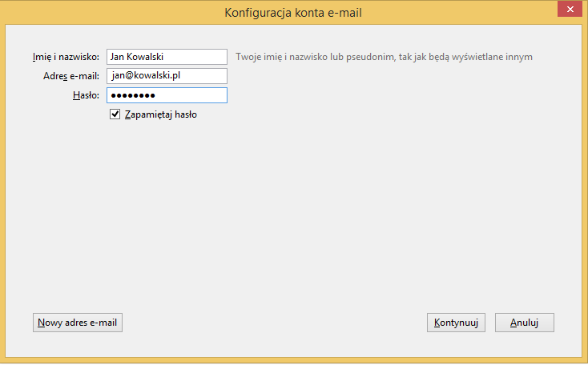The height and width of the screenshot is (365, 588).
Task: Click the Imię i nazwisko label
Action: pyautogui.click(x=66, y=57)
